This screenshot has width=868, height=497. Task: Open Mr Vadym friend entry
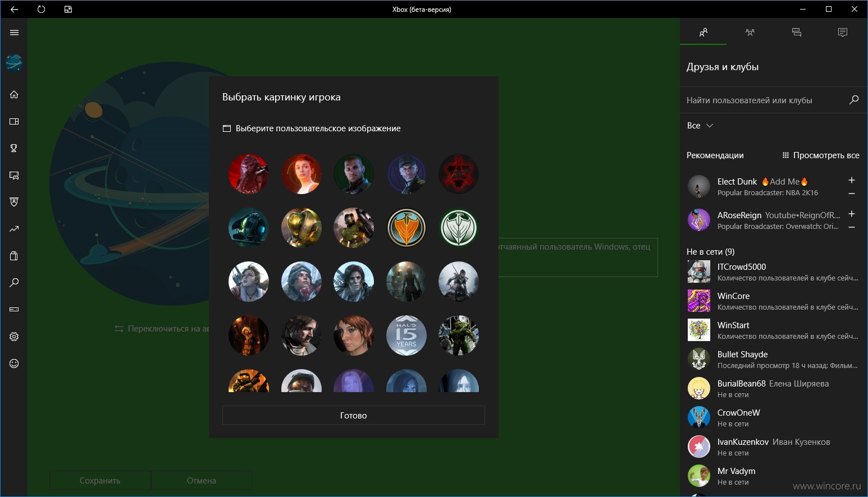(x=773, y=476)
